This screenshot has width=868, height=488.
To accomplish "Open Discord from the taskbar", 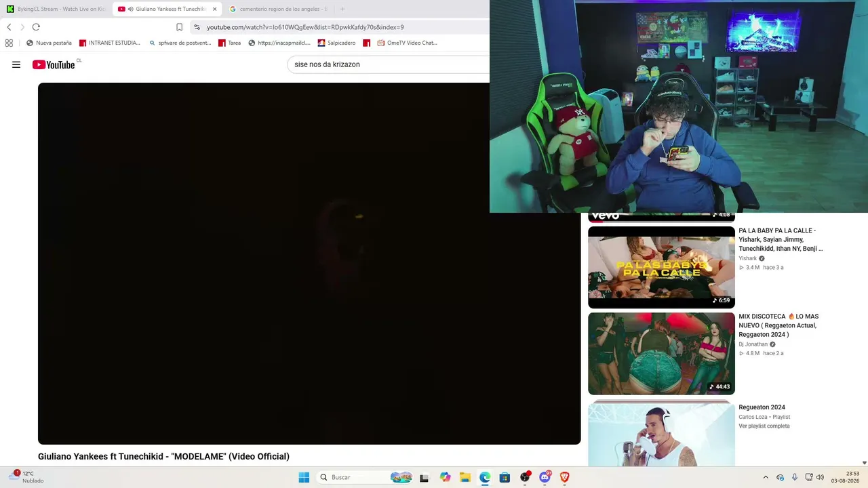I will [x=545, y=477].
